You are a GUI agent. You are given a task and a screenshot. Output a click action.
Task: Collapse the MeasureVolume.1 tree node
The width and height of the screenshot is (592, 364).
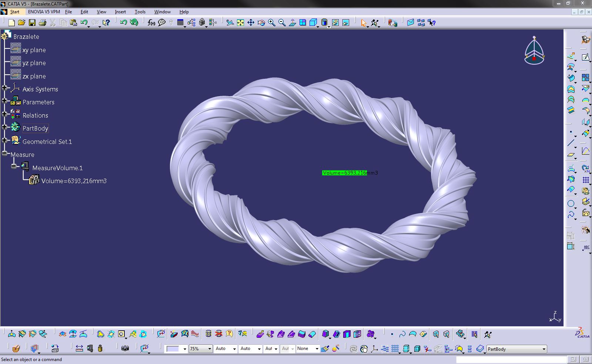[14, 166]
